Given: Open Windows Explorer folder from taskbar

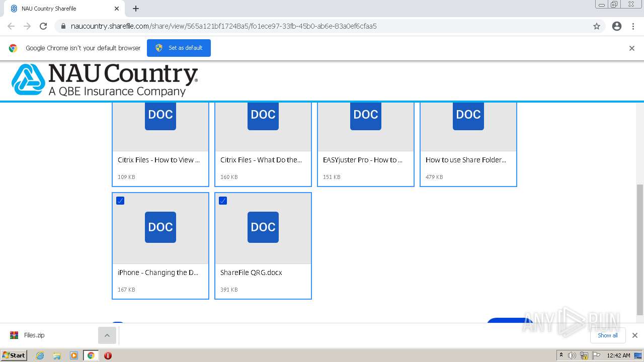Looking at the screenshot, I should coord(57,355).
